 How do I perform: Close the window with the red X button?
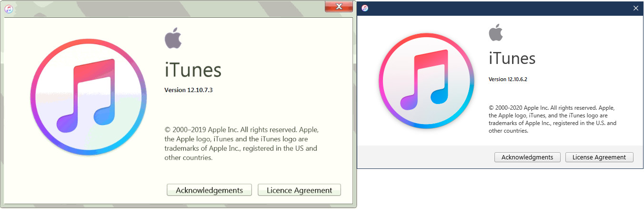(x=340, y=6)
